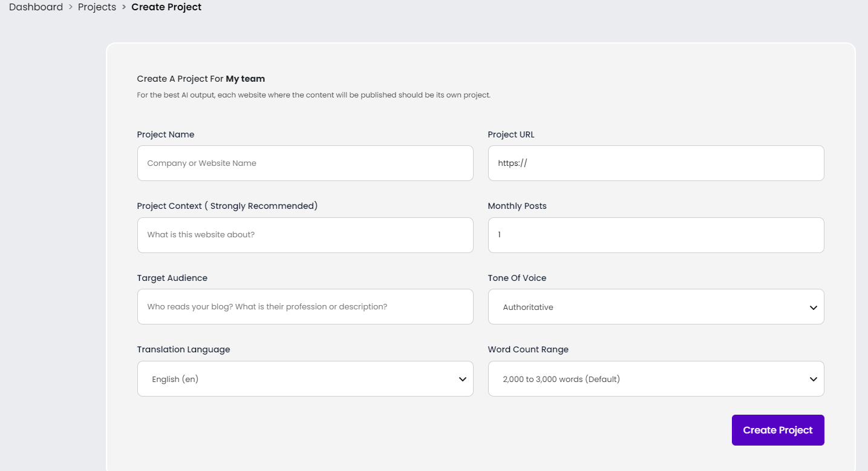Click the 'Tone Of Voice' label

point(517,278)
